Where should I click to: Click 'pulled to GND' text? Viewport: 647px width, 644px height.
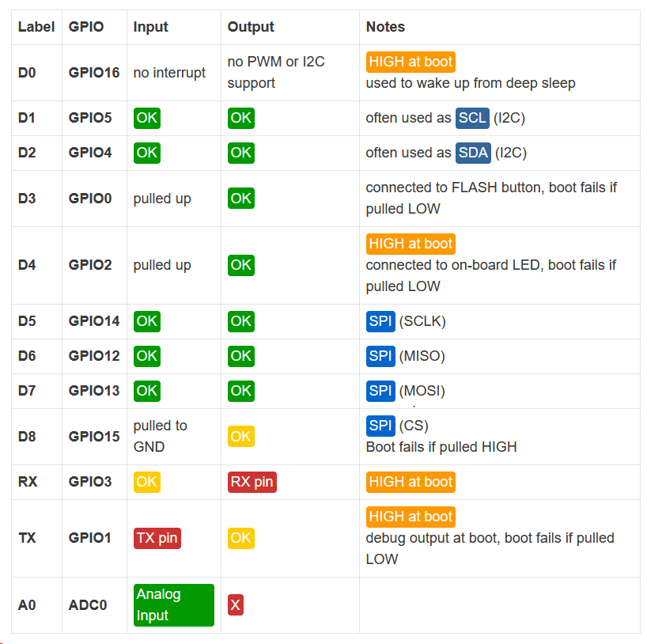click(x=160, y=437)
